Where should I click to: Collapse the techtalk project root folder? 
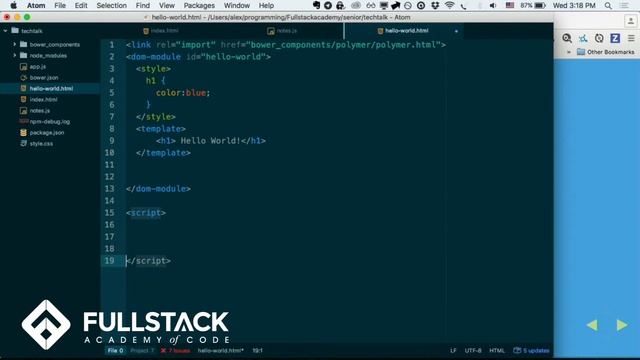pos(5,31)
